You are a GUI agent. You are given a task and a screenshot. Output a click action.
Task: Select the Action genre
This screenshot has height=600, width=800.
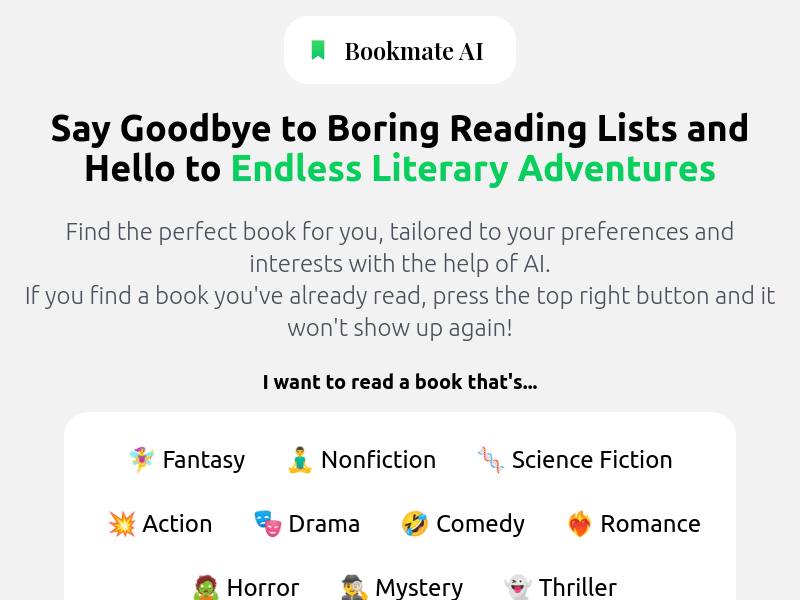point(160,523)
